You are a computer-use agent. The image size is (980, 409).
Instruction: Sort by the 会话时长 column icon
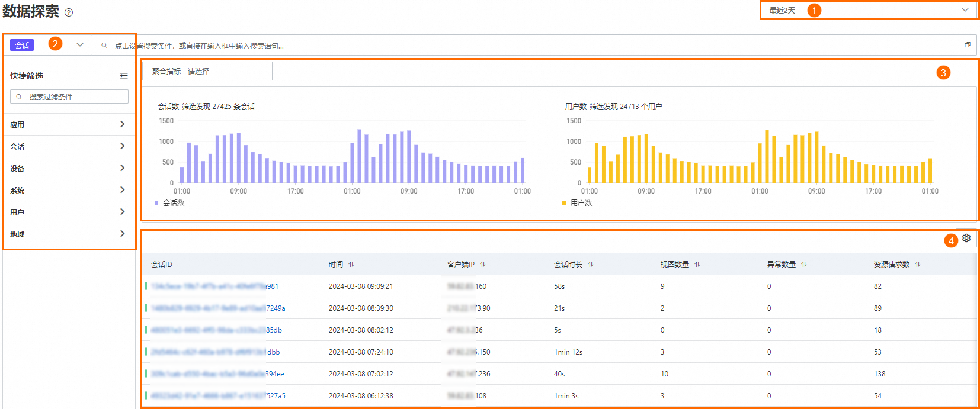pyautogui.click(x=591, y=265)
